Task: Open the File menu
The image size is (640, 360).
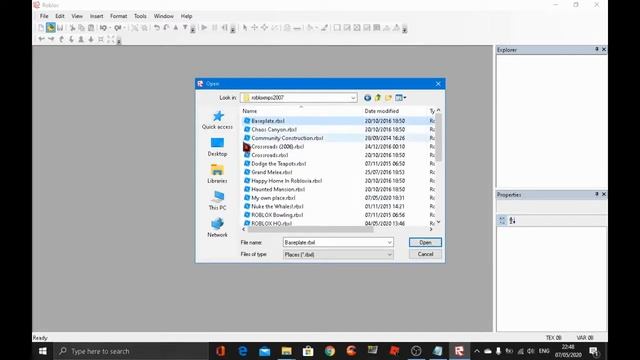Action: [44, 16]
